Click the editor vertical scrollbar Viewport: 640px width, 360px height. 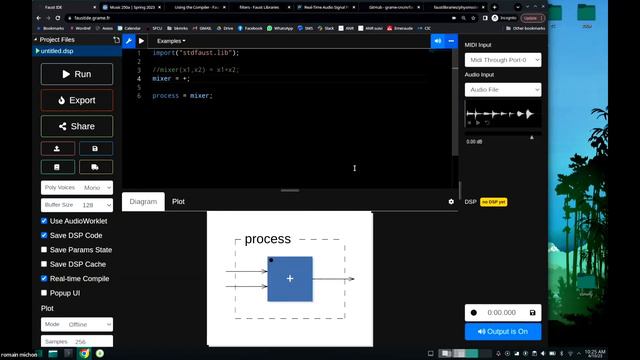(x=456, y=102)
